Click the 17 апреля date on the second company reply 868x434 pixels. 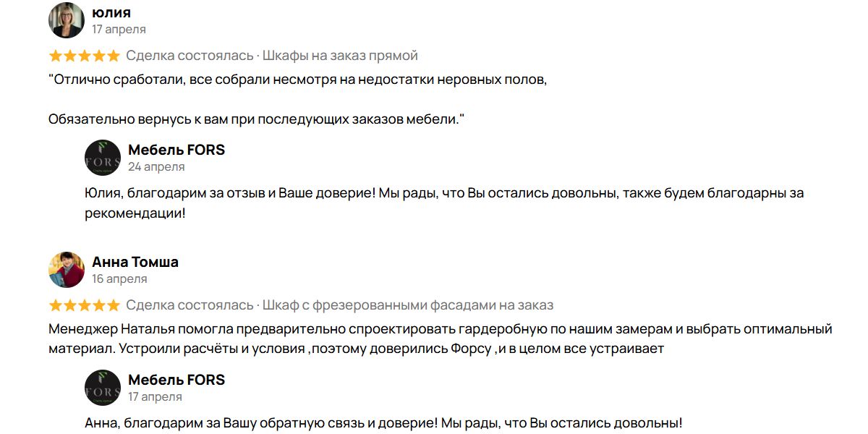click(x=155, y=397)
